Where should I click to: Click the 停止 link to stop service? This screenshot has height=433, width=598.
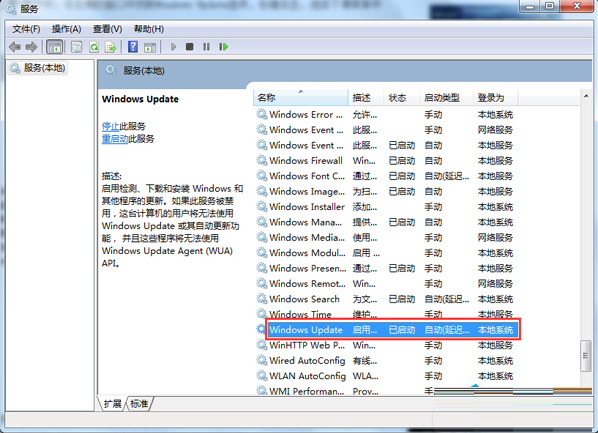110,126
